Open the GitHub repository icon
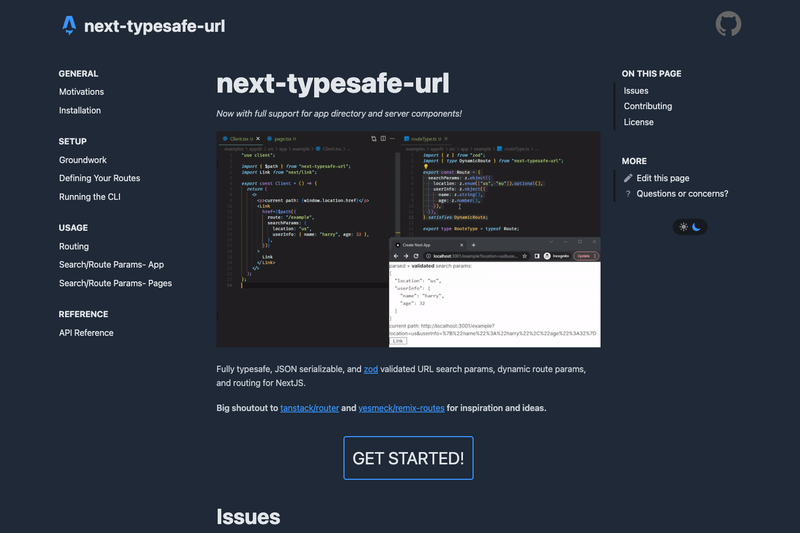Viewport: 800px width, 533px height. click(728, 24)
